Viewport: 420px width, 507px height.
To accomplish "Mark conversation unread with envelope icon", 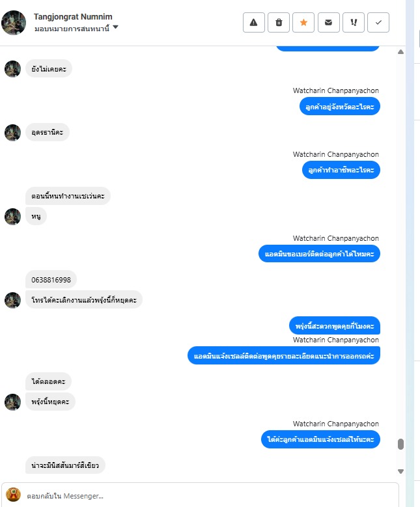I will tap(328, 23).
